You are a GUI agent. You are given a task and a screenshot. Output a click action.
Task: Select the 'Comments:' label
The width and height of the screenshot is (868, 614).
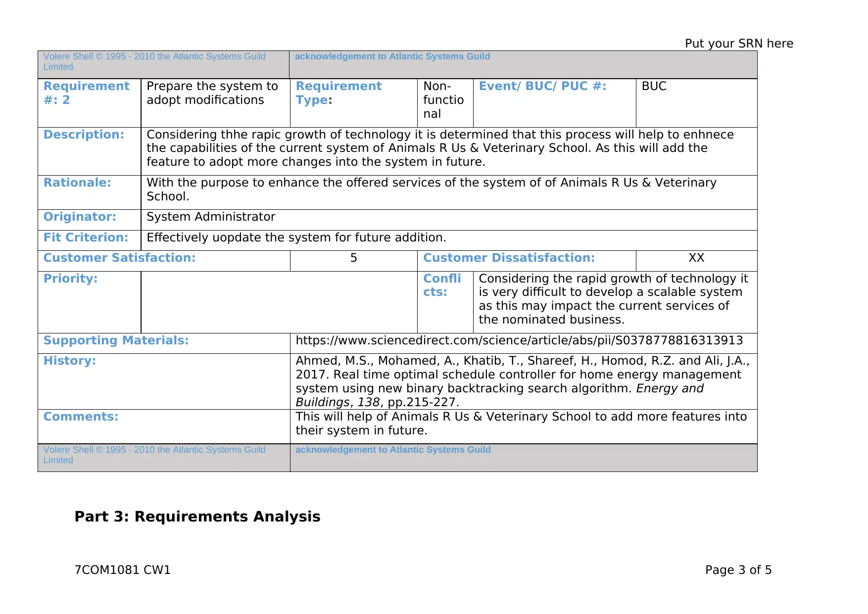pos(81,417)
